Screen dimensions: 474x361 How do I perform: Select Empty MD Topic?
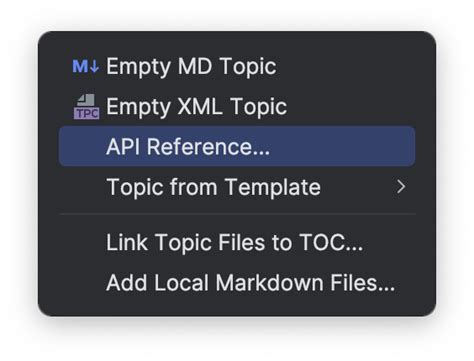click(237, 66)
